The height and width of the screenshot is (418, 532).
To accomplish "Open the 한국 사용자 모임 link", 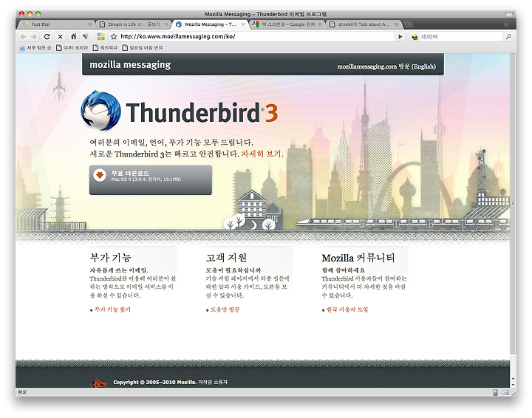I will coord(347,309).
